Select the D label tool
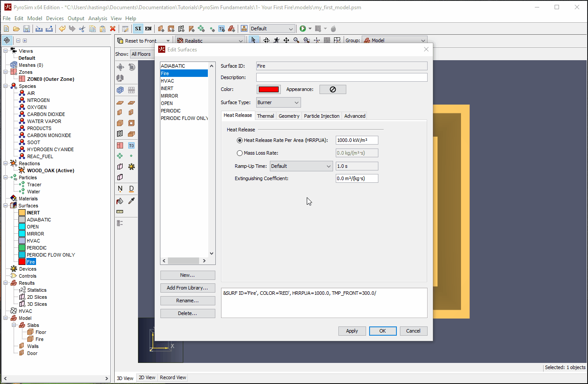The height and width of the screenshot is (384, 588). 131,188
